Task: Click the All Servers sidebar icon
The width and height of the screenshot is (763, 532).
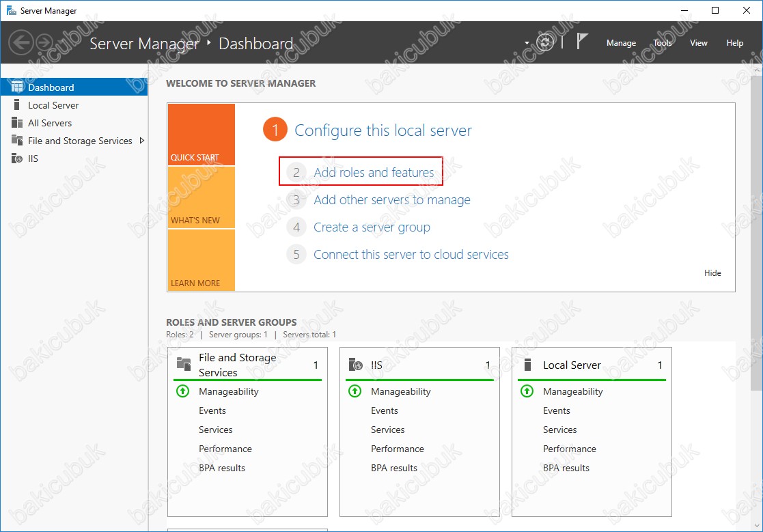Action: [x=17, y=122]
